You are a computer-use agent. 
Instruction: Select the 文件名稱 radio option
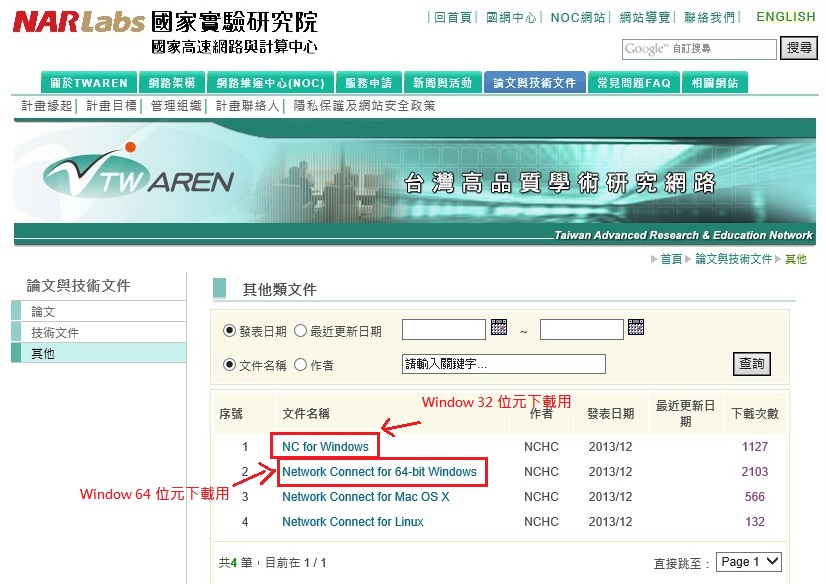pos(229,365)
